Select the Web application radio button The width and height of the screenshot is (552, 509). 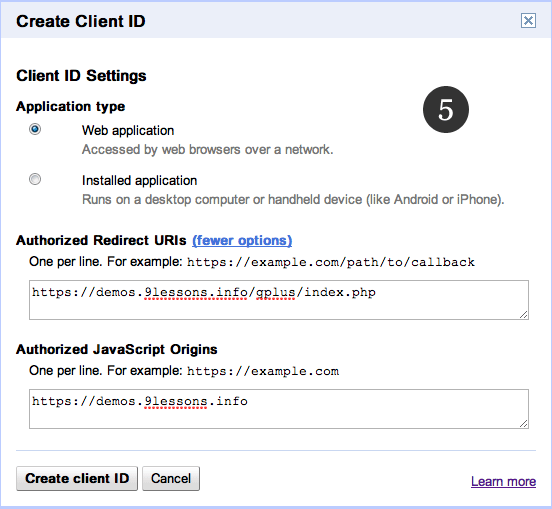coord(35,129)
